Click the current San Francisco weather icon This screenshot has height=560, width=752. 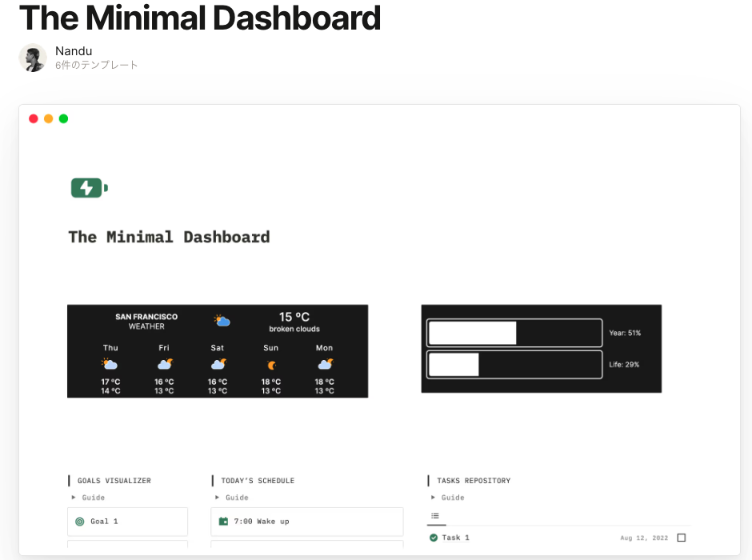(222, 321)
